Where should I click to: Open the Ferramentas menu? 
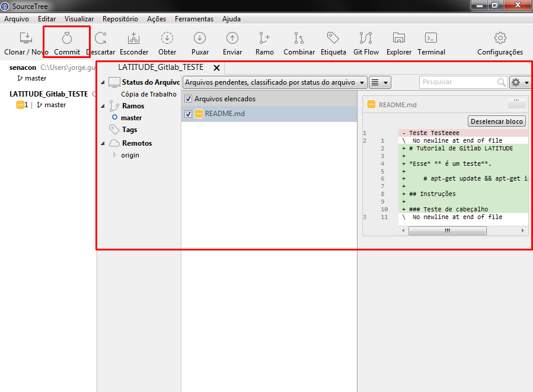(194, 19)
